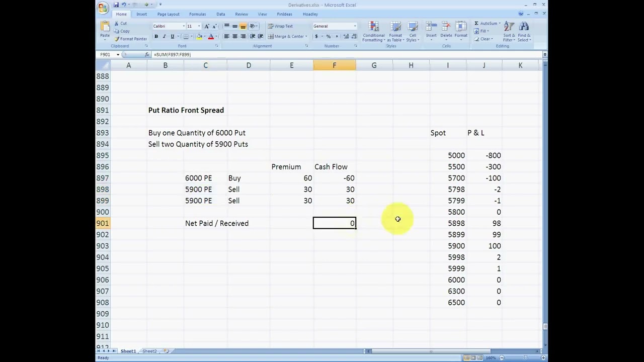Expand the Merge & Center dropdown arrow
644x362 pixels.
tap(306, 36)
